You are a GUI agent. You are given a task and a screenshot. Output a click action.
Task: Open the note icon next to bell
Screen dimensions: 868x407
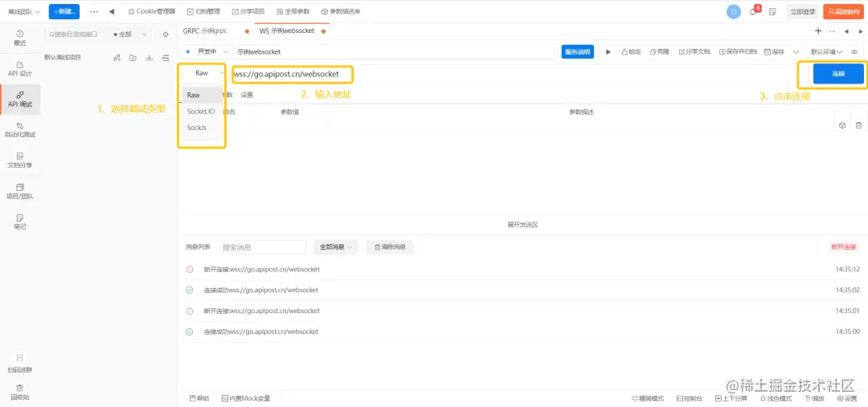773,11
